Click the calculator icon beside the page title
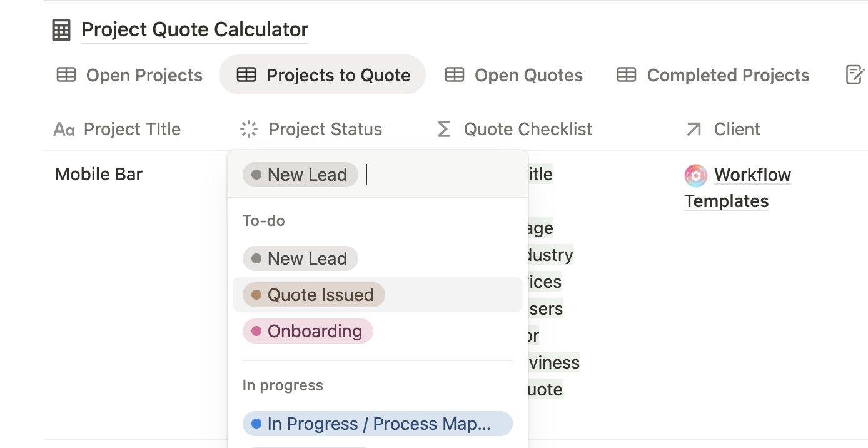Image resolution: width=868 pixels, height=448 pixels. pyautogui.click(x=61, y=30)
